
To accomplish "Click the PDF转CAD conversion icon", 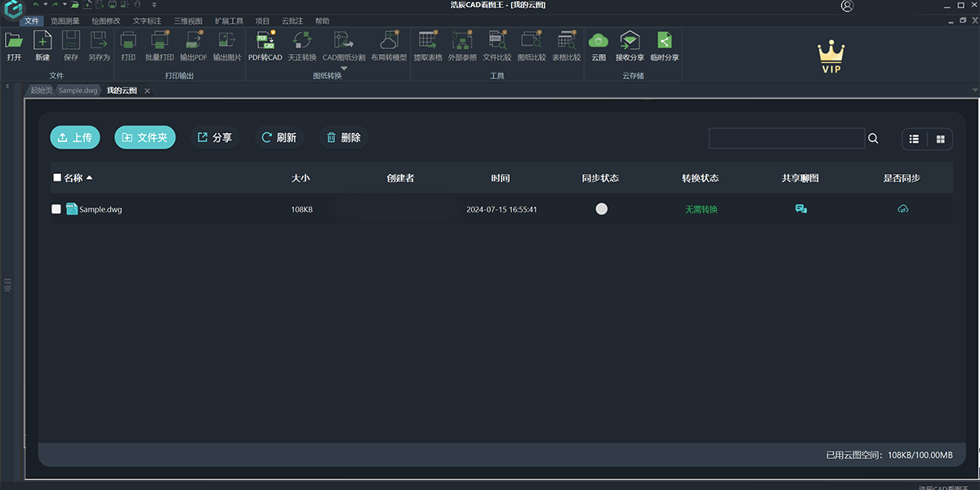I will click(x=265, y=41).
